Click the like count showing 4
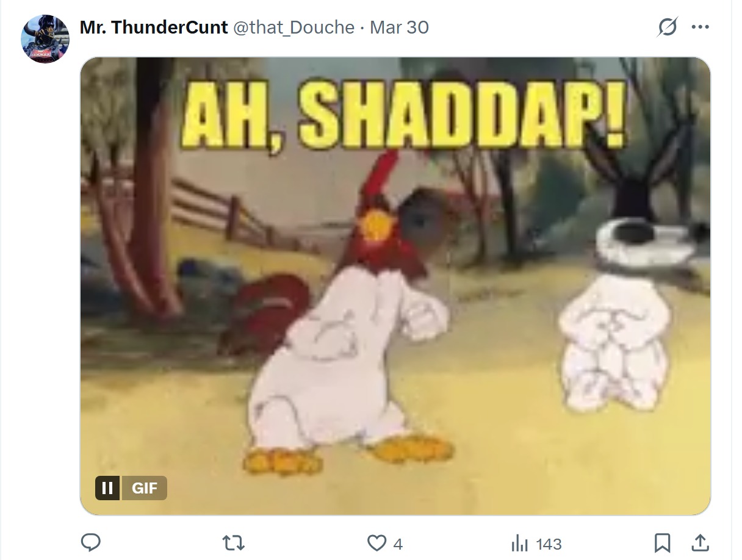This screenshot has width=742, height=560. 398,544
